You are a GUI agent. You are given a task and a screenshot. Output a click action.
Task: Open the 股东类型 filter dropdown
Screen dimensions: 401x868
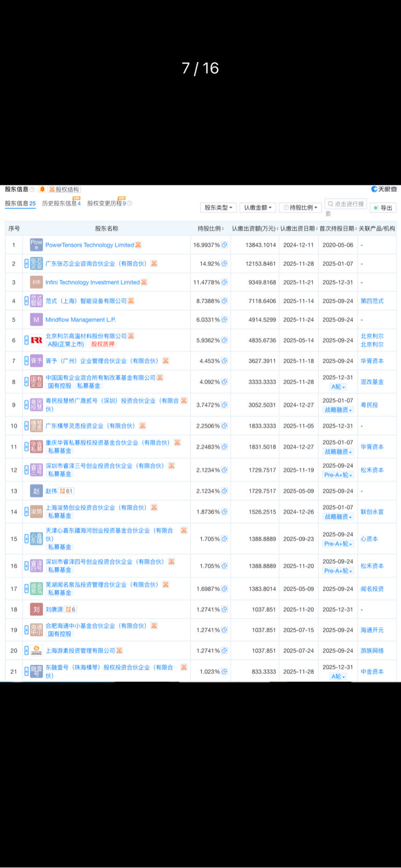[218, 208]
